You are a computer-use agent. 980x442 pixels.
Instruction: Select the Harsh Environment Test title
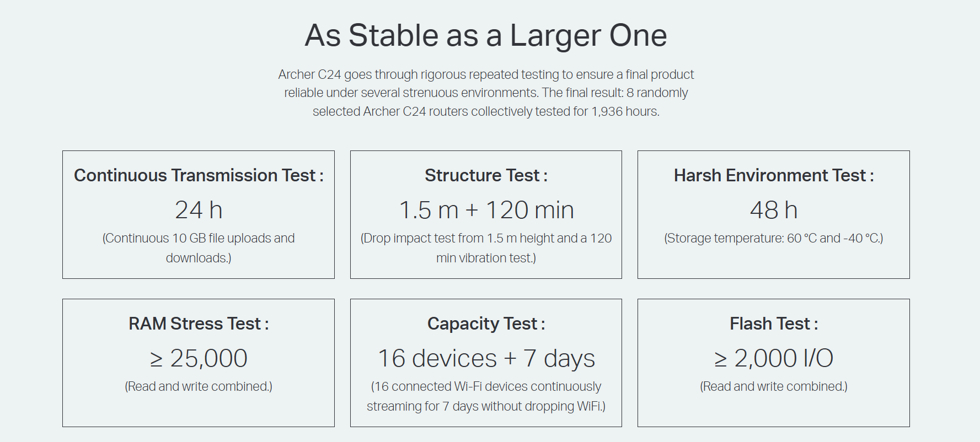[x=773, y=175]
